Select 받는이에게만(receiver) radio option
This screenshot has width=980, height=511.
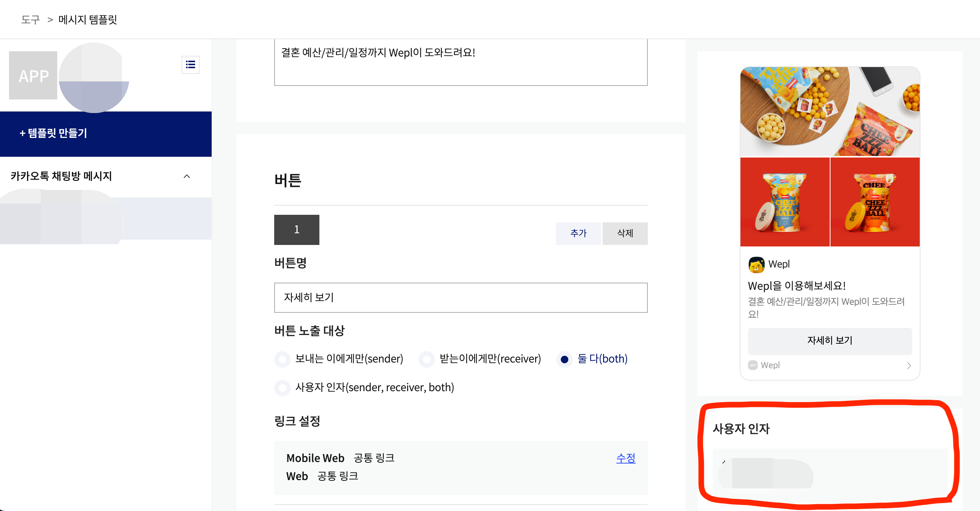click(427, 359)
